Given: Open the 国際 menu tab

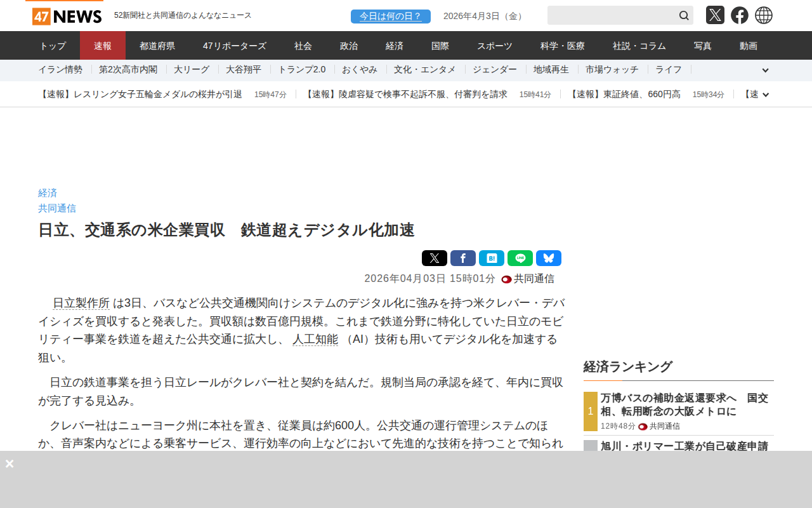Looking at the screenshot, I should [x=440, y=46].
